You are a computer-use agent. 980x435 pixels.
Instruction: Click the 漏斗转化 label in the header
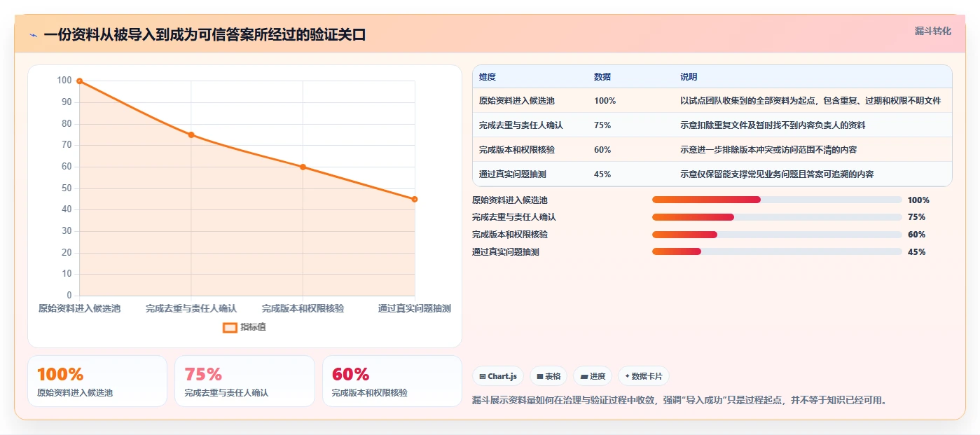[x=932, y=31]
